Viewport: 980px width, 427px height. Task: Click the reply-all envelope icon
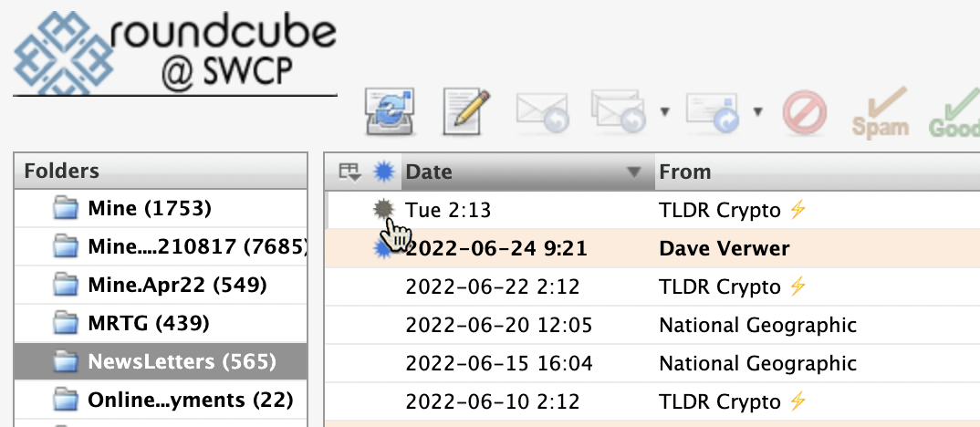[x=616, y=113]
